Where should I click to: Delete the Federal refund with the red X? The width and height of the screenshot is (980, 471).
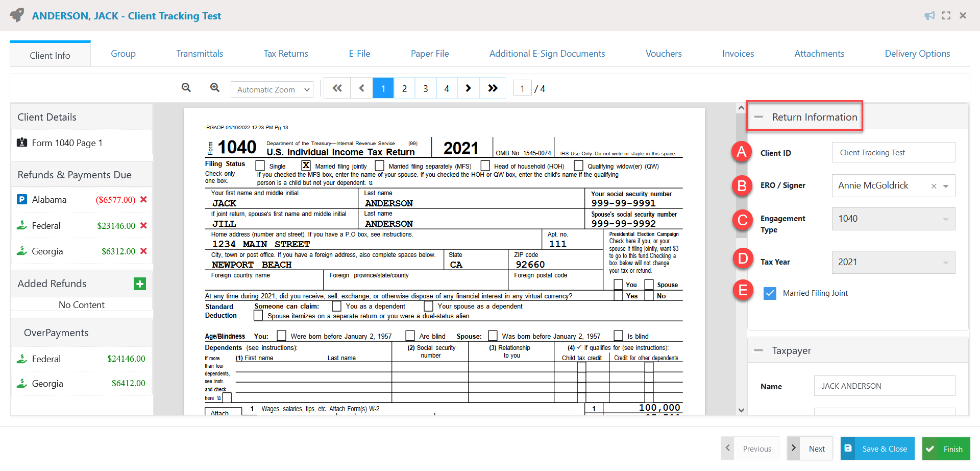[x=144, y=225]
